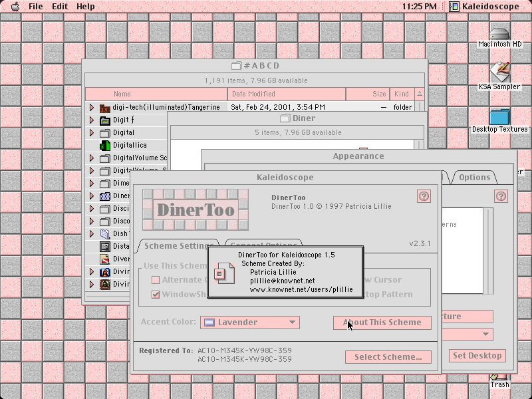Click the menu bar clock
The image size is (532, 399).
point(420,7)
